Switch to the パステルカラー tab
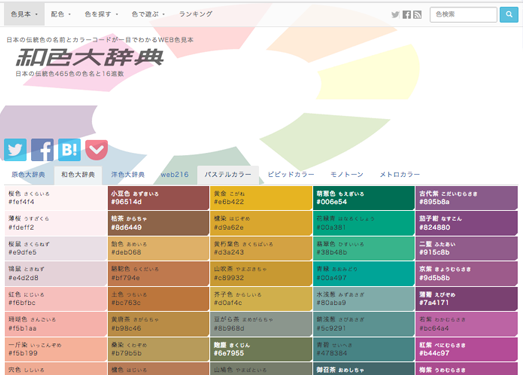The width and height of the screenshot is (523, 375). [228, 175]
